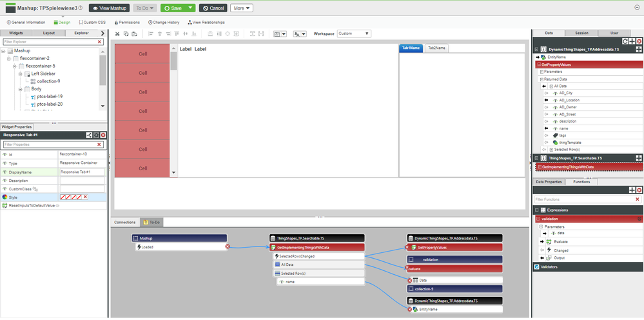
Task: Clear the Style value with red X
Action: tap(85, 197)
